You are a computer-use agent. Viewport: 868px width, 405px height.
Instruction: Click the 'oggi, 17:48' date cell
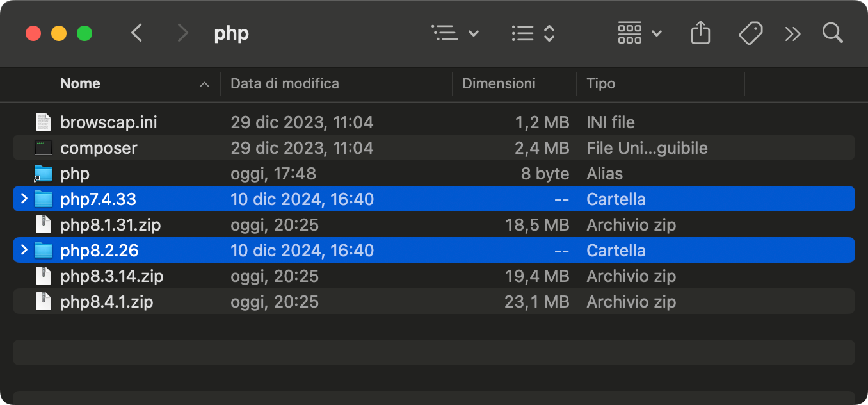273,173
